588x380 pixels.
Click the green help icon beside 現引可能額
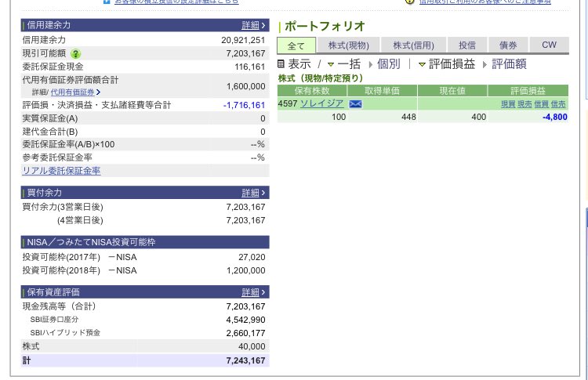click(x=75, y=54)
